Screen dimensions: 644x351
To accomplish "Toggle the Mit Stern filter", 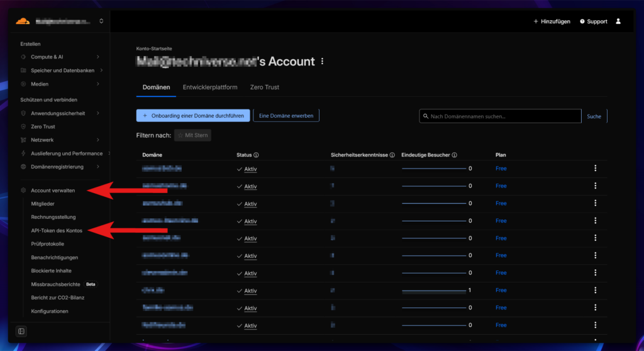I will [x=192, y=135].
